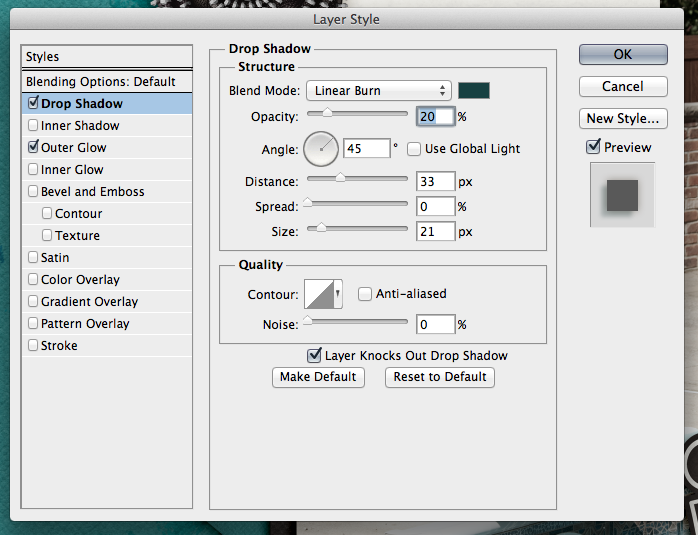Image resolution: width=698 pixels, height=535 pixels.
Task: Click the Noise slider handle
Action: [308, 321]
